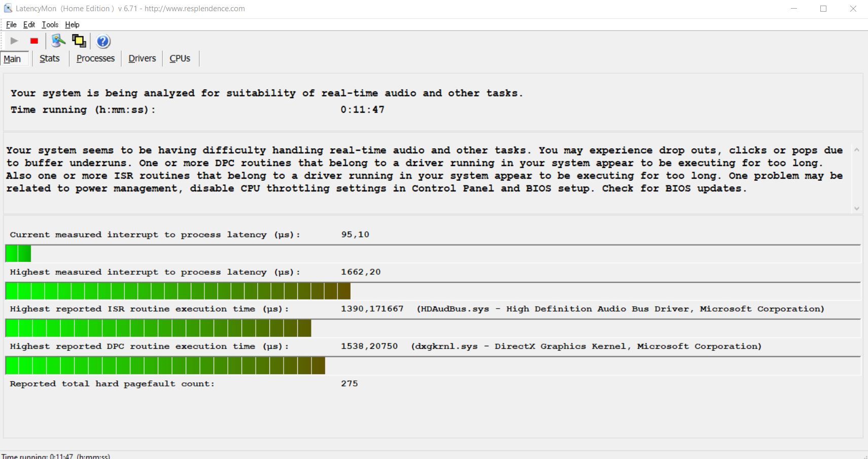Click the 'Reported total hard pagefault count' label
This screenshot has height=459, width=868.
pos(112,384)
